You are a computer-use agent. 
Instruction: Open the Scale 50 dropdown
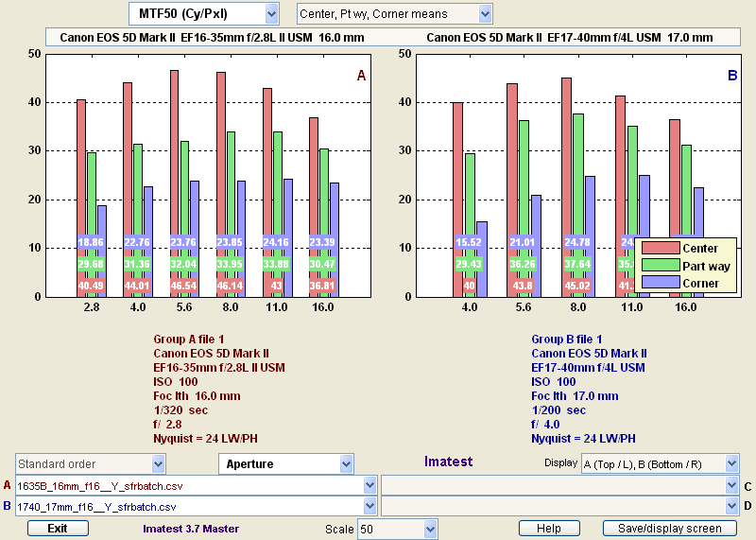point(397,530)
